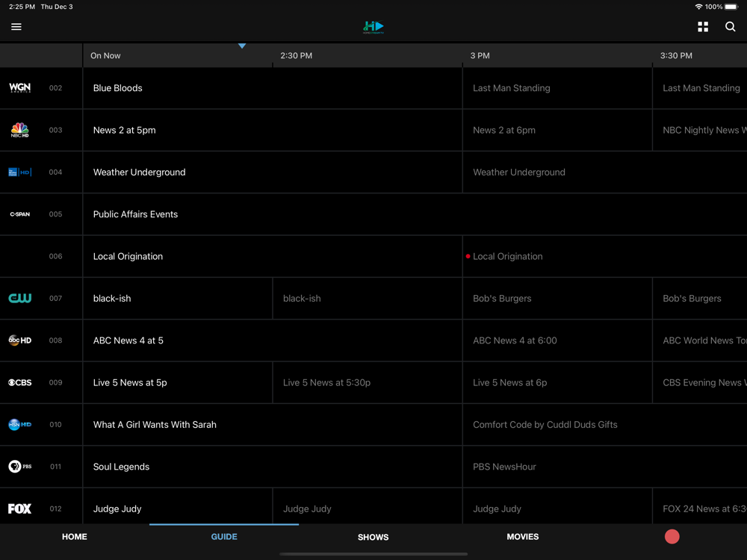Open the hamburger menu

[16, 27]
